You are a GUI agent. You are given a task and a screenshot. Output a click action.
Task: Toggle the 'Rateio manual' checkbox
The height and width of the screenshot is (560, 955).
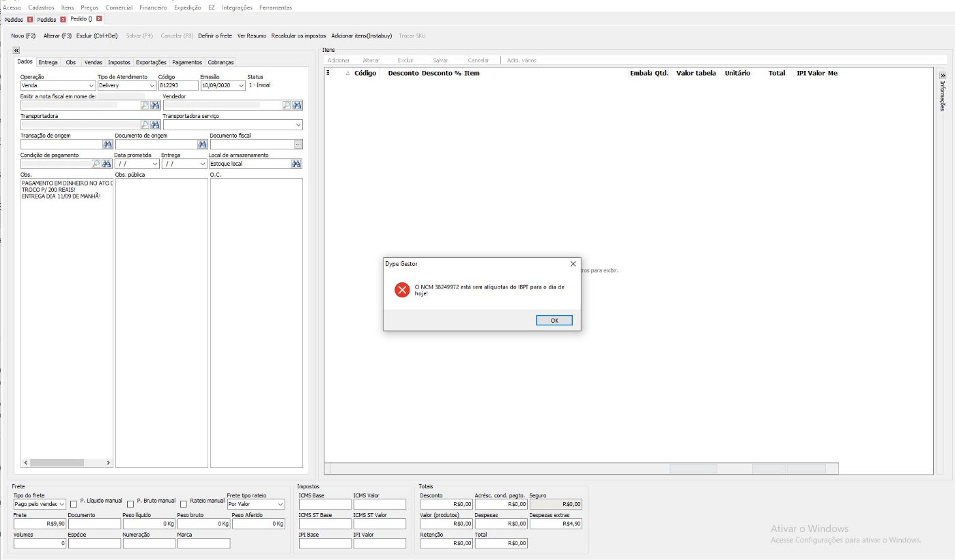point(184,504)
